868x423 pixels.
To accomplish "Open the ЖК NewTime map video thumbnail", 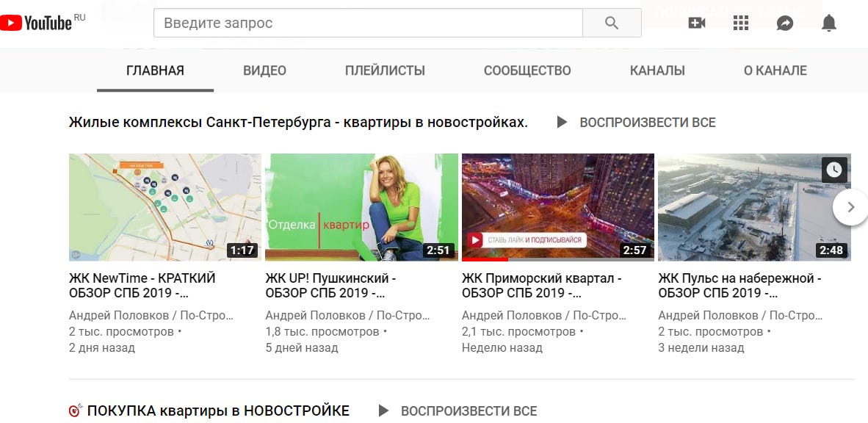I will point(165,207).
